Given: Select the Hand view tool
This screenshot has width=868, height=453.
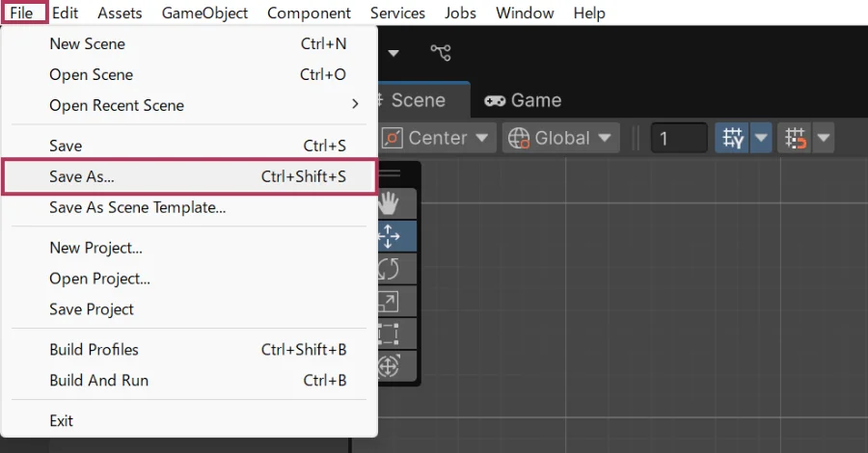Looking at the screenshot, I should click(x=390, y=203).
